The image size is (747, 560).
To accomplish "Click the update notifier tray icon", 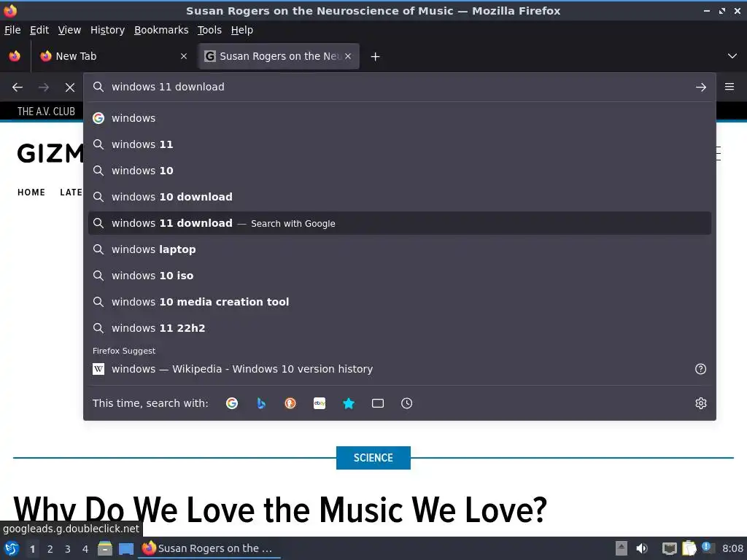I will (708, 548).
